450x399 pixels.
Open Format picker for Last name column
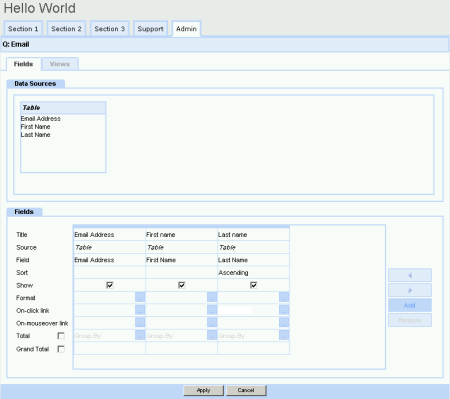click(x=284, y=297)
